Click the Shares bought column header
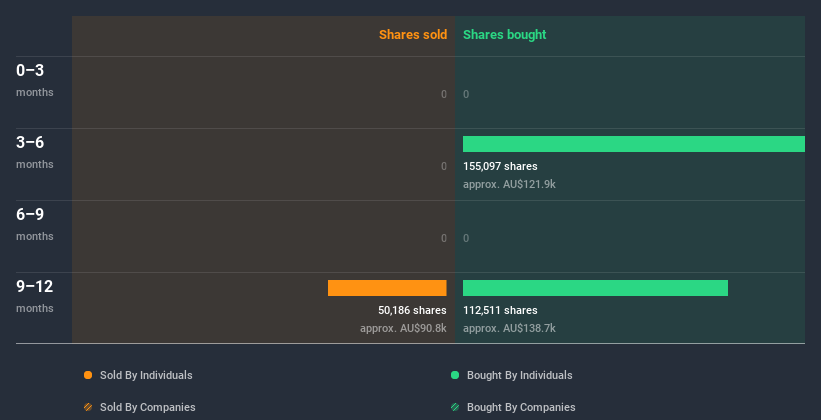821x420 pixels. click(x=505, y=35)
